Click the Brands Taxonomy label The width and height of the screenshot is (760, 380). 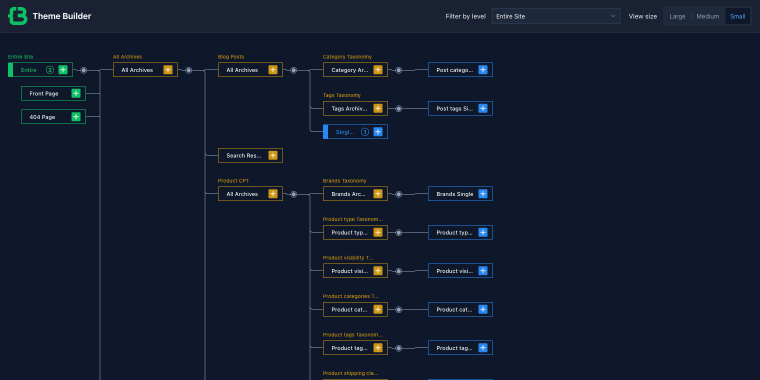[345, 181]
